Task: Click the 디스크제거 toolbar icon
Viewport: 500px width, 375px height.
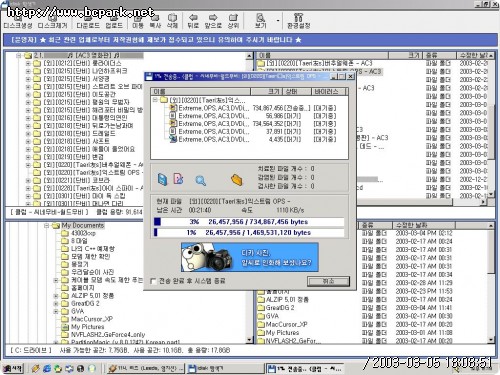Action: point(52,21)
